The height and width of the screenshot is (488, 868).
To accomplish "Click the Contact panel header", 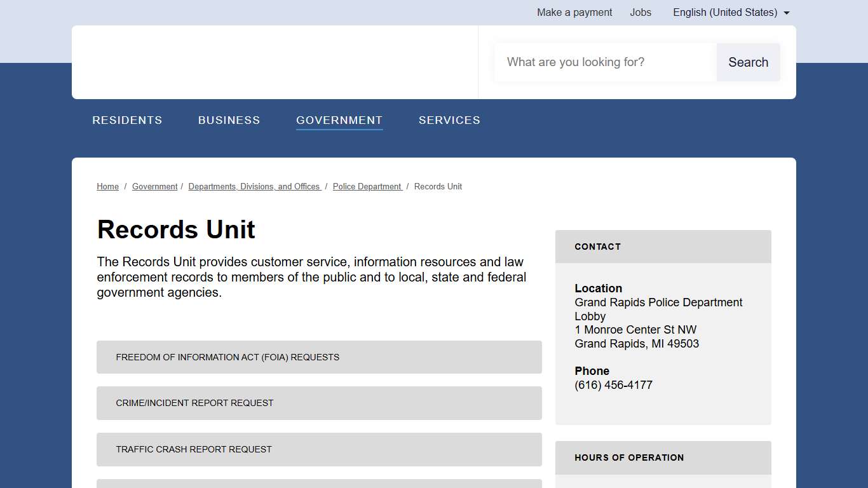I will click(x=663, y=247).
